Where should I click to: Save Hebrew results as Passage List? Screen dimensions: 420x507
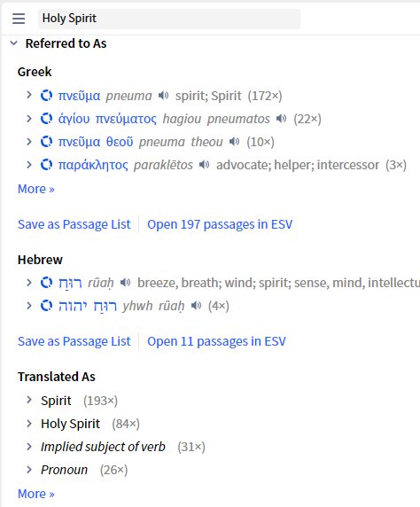[x=74, y=341]
